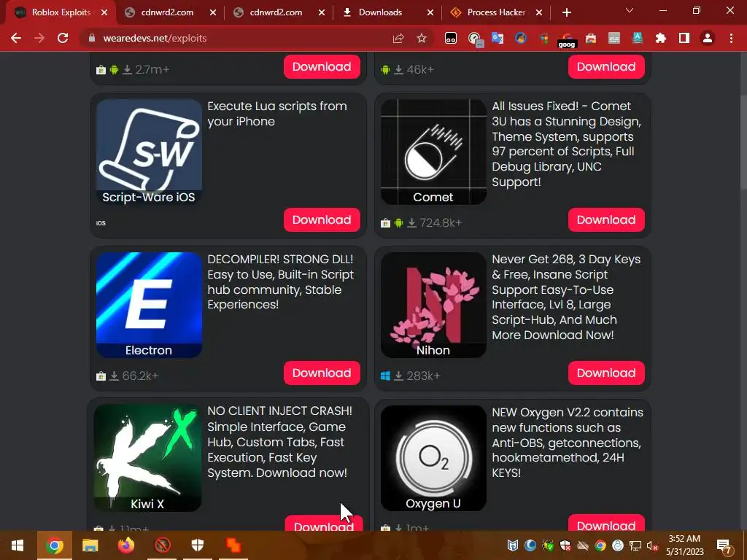The image size is (747, 560).
Task: Go back to the previous page
Action: [16, 38]
